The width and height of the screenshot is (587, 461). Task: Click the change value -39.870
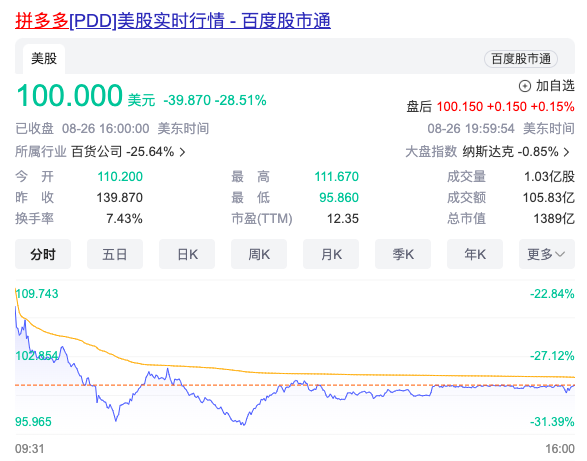[x=187, y=100]
